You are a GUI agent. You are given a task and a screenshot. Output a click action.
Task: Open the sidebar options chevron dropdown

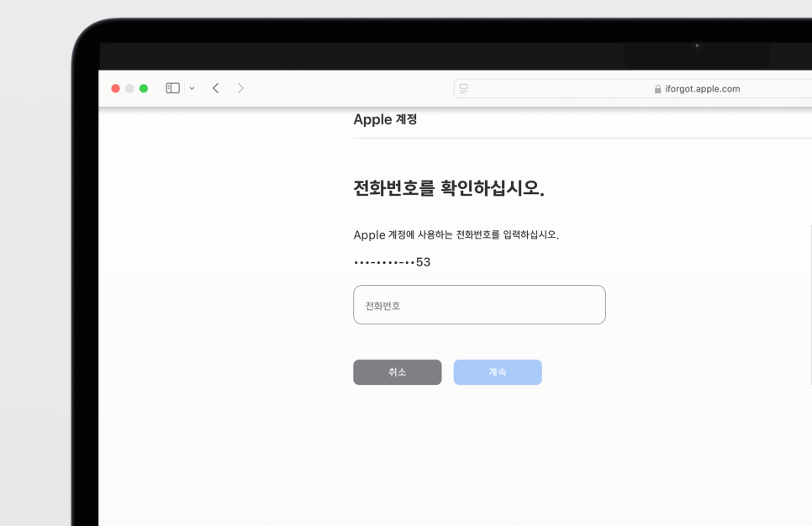(192, 88)
